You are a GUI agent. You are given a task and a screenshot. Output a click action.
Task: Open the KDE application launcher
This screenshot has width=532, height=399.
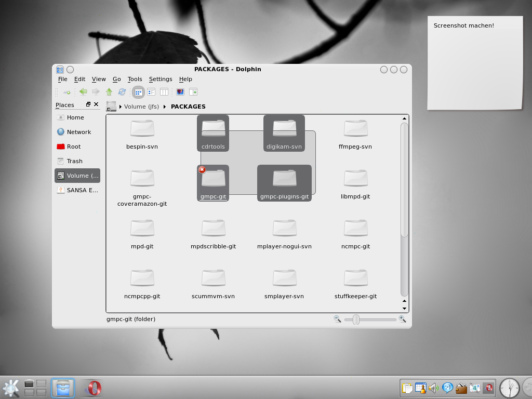(x=10, y=388)
